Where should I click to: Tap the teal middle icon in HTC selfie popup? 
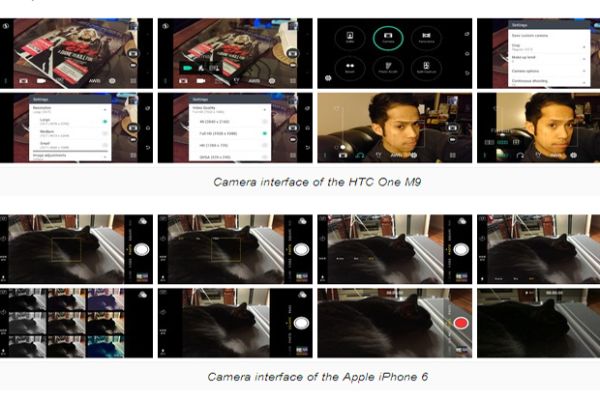[x=502, y=142]
